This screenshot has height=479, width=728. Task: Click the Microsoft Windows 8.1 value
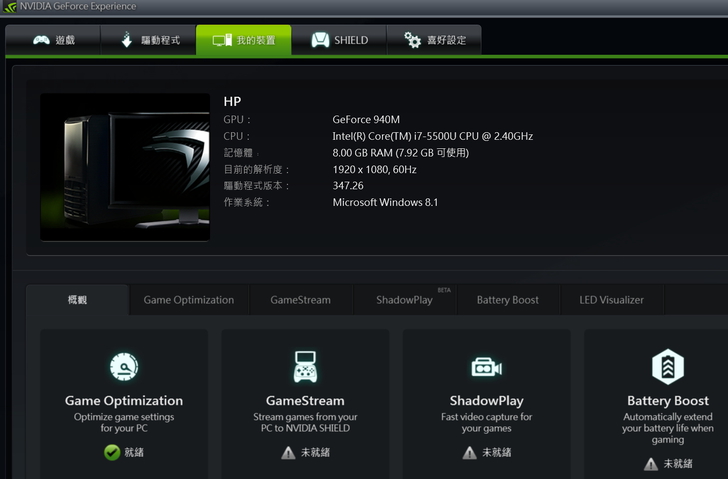pyautogui.click(x=385, y=202)
